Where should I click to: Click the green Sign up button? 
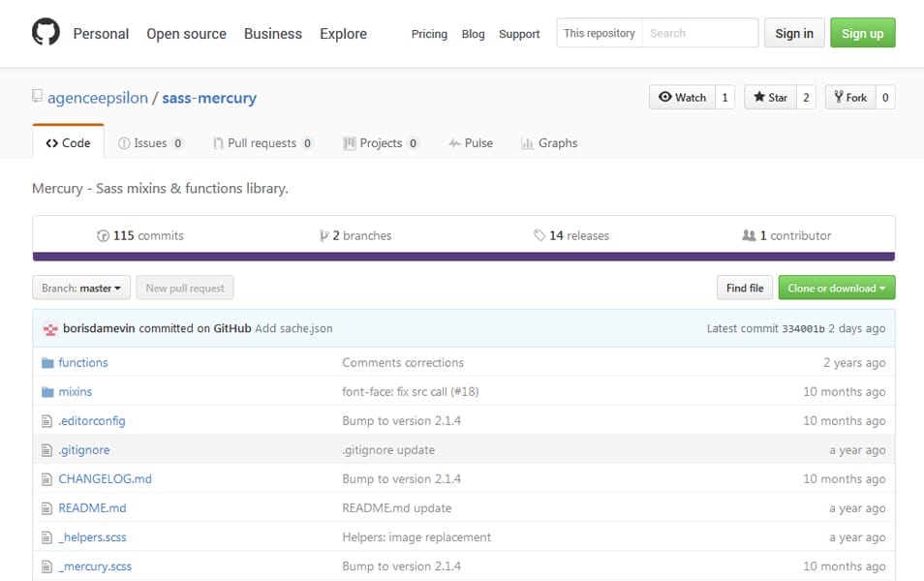[863, 33]
